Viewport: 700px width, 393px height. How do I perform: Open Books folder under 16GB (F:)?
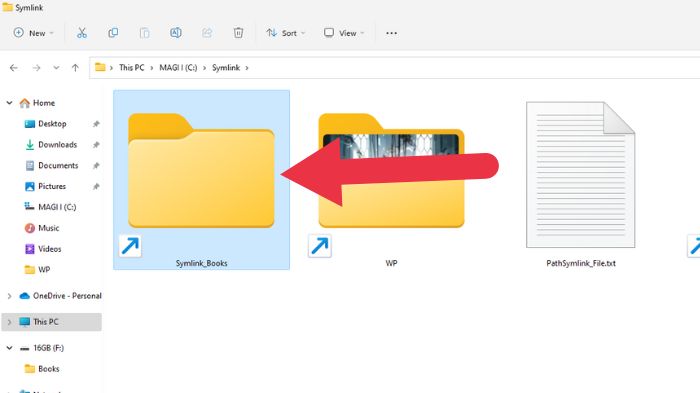pyautogui.click(x=49, y=369)
